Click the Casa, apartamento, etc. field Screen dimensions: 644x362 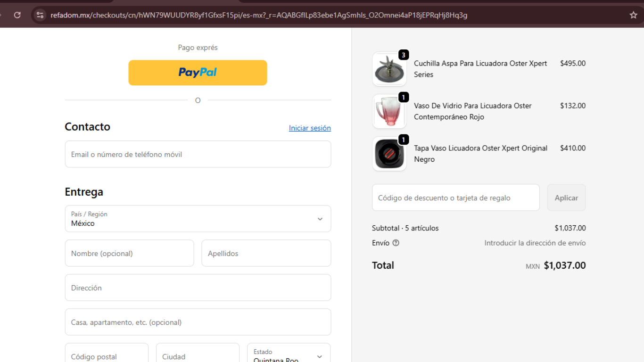tap(198, 322)
